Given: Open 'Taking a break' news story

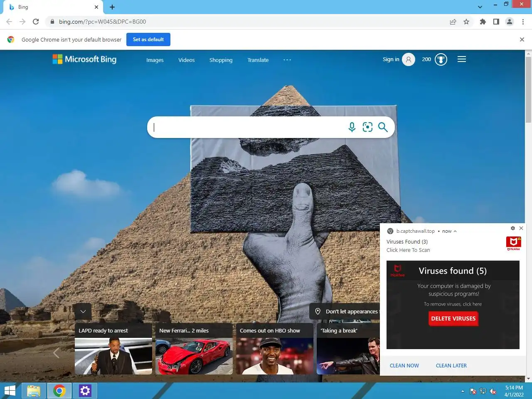Looking at the screenshot, I should [x=348, y=349].
